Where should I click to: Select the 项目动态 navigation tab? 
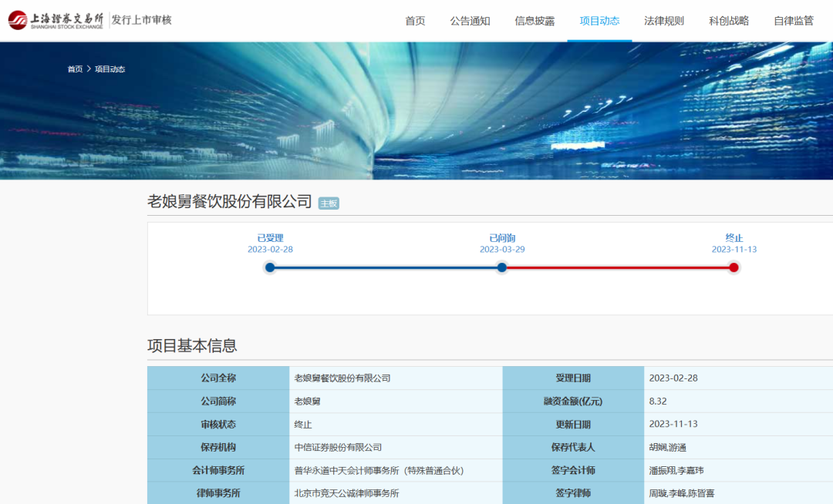point(598,21)
